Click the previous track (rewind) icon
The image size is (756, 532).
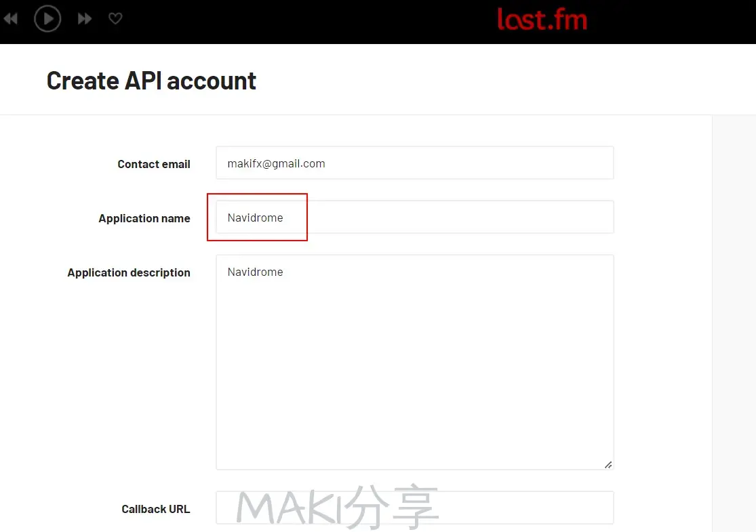pos(11,19)
